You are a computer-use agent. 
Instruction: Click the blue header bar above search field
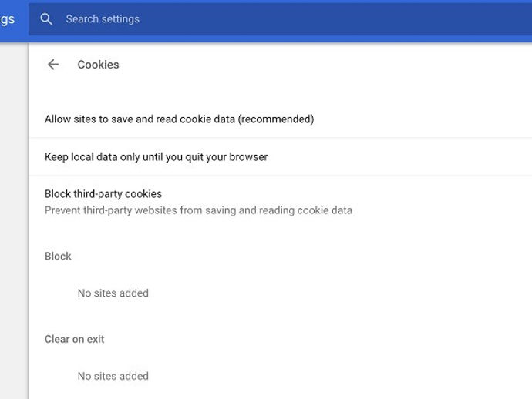tap(280, 2)
